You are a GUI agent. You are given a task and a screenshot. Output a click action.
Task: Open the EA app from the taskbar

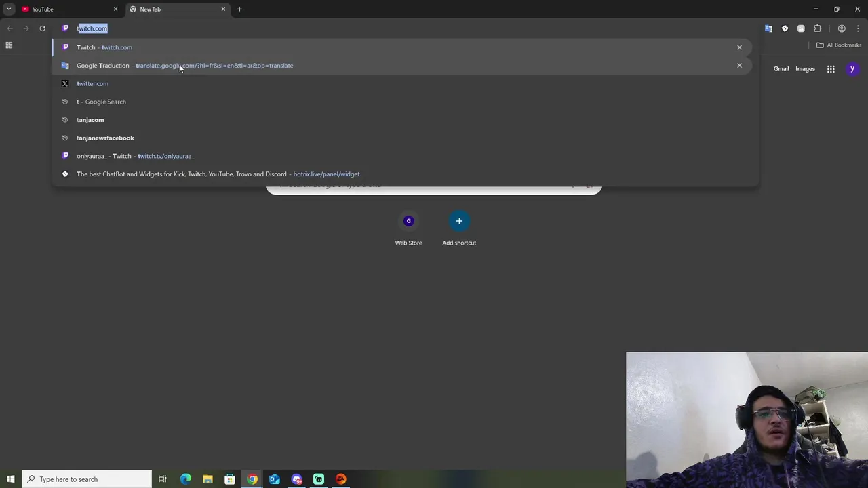(341, 479)
